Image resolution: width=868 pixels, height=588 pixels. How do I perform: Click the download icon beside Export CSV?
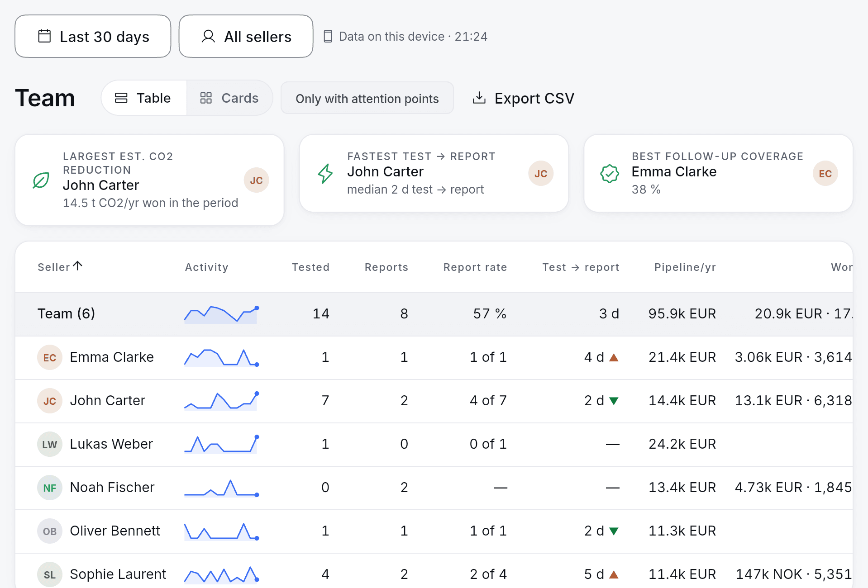coord(479,98)
